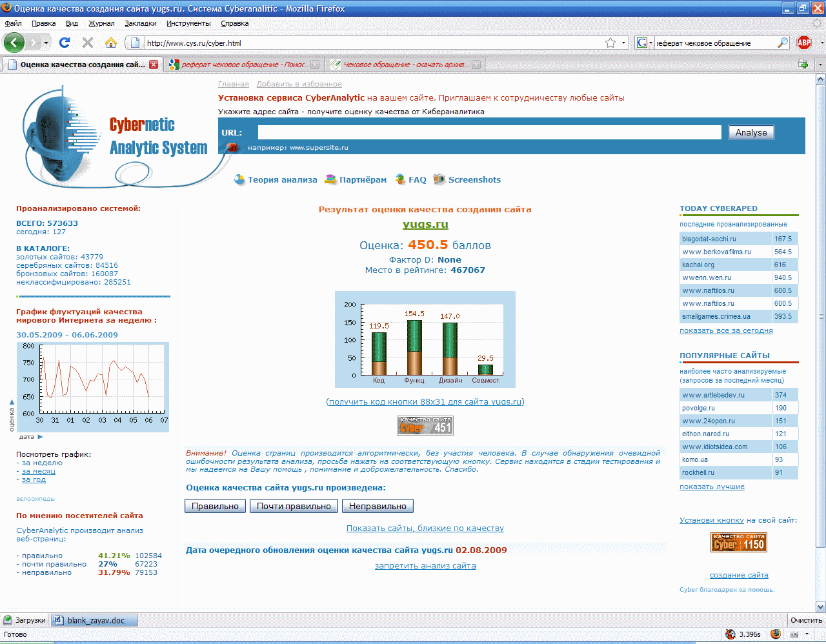Close the first tab Оценка качества
826x644 pixels.
pos(154,65)
